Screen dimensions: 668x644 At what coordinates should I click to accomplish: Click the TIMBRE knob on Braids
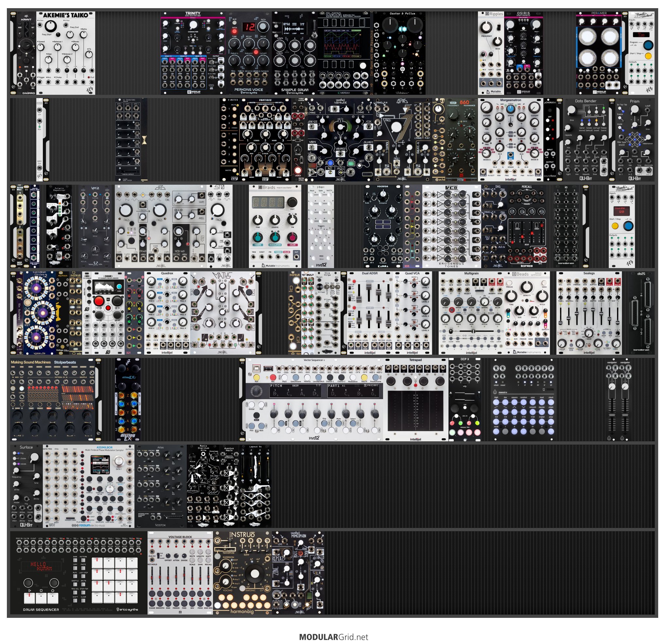click(258, 237)
